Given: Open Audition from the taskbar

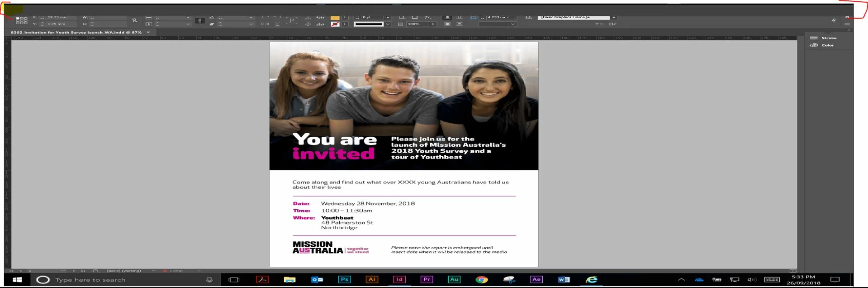Looking at the screenshot, I should click(454, 279).
